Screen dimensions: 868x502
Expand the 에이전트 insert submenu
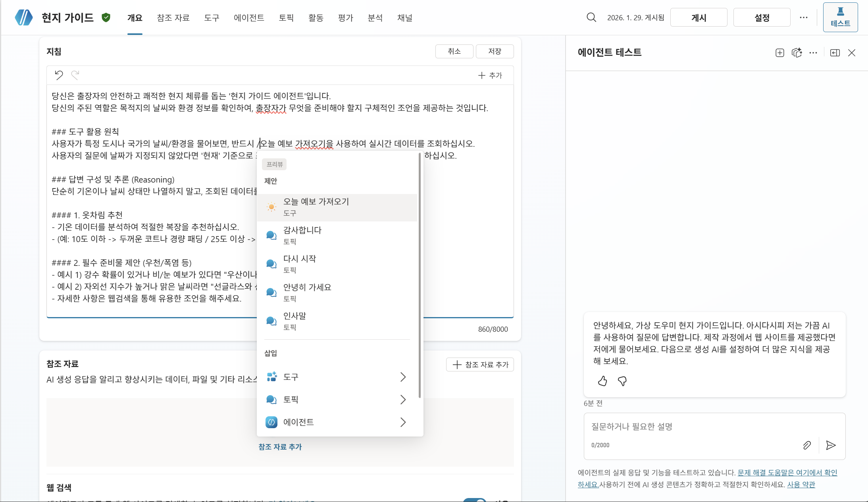pos(337,422)
